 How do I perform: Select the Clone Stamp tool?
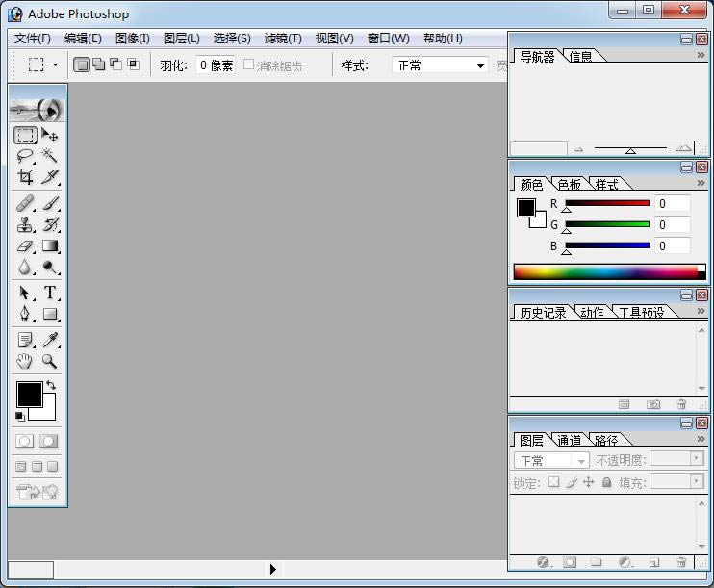pyautogui.click(x=25, y=224)
